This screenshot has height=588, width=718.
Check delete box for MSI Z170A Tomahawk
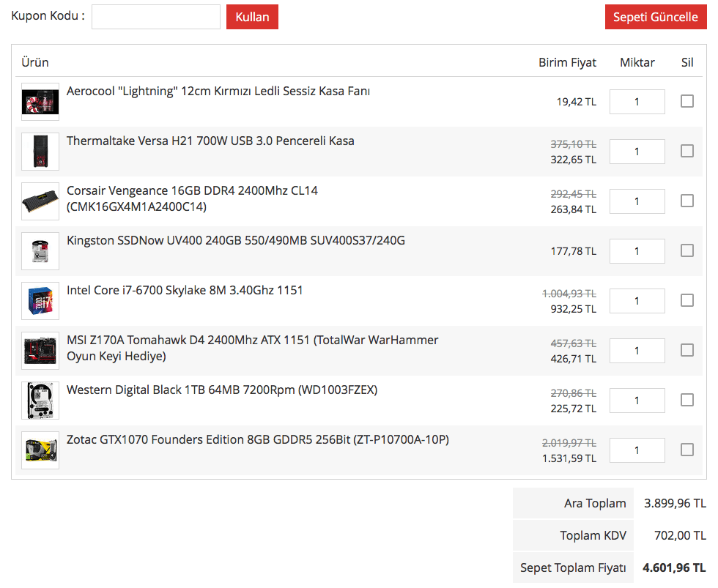tap(687, 351)
